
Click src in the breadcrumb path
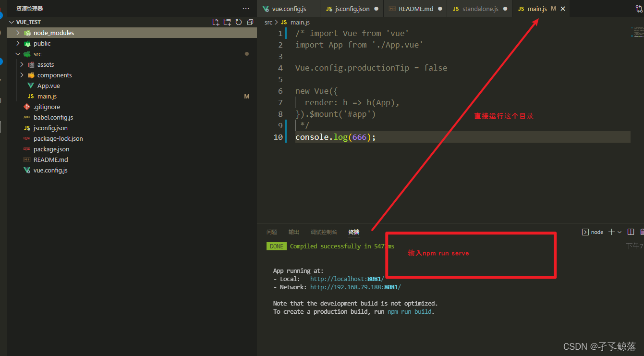coord(268,22)
